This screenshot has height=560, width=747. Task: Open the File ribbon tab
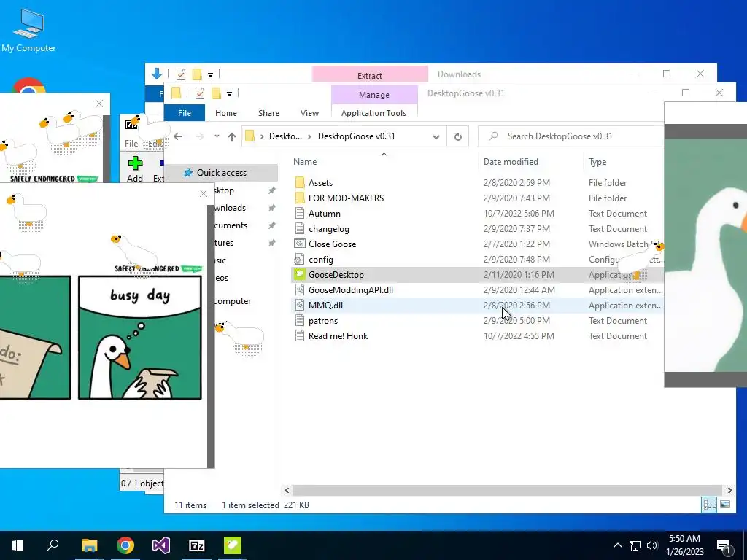(x=185, y=113)
